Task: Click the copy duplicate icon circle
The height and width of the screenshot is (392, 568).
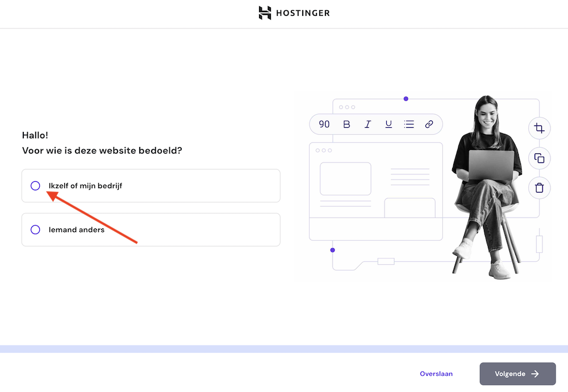Action: pyautogui.click(x=539, y=159)
